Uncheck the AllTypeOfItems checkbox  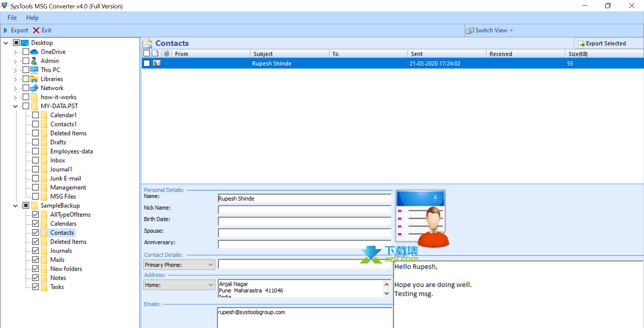36,214
